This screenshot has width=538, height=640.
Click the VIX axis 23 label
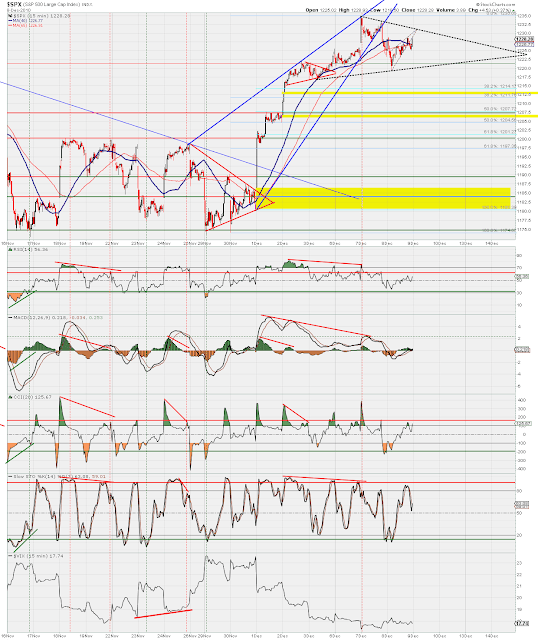tap(520, 563)
